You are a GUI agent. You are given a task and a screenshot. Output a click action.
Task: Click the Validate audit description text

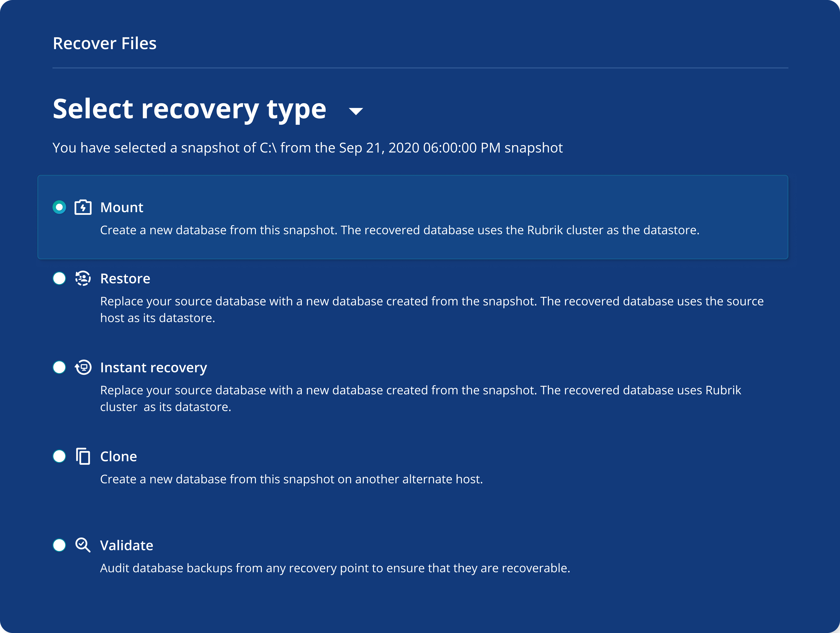click(335, 568)
